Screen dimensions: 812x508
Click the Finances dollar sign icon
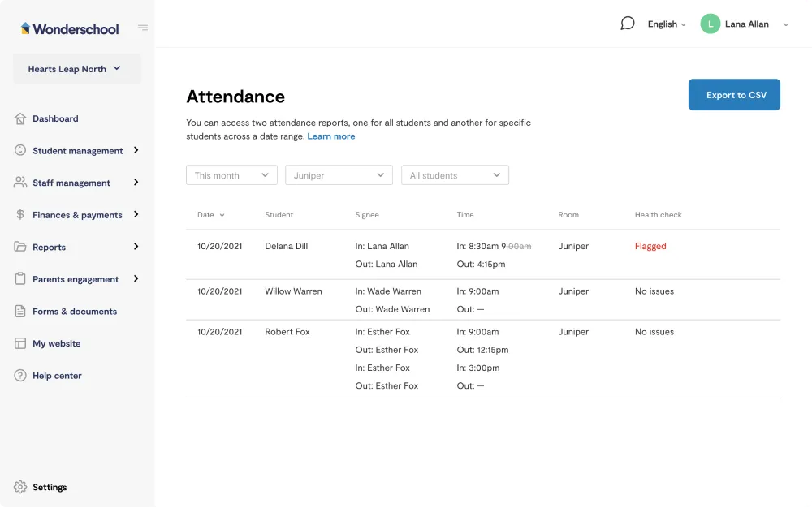coord(20,214)
